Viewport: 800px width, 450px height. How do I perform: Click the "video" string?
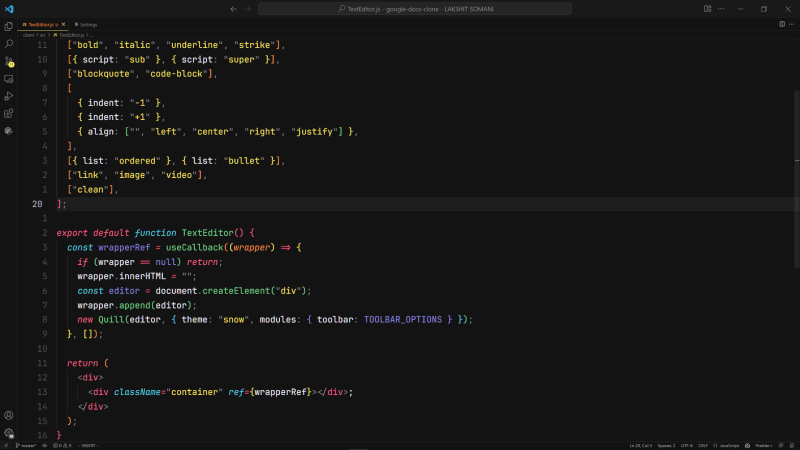[x=179, y=175]
